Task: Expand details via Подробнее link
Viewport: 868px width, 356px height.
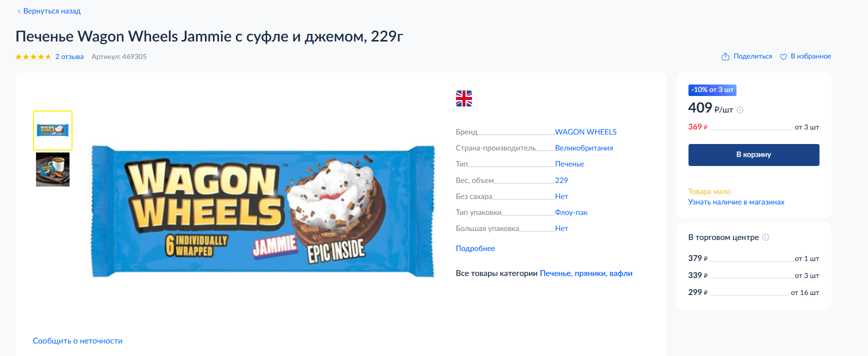Action: [x=475, y=248]
